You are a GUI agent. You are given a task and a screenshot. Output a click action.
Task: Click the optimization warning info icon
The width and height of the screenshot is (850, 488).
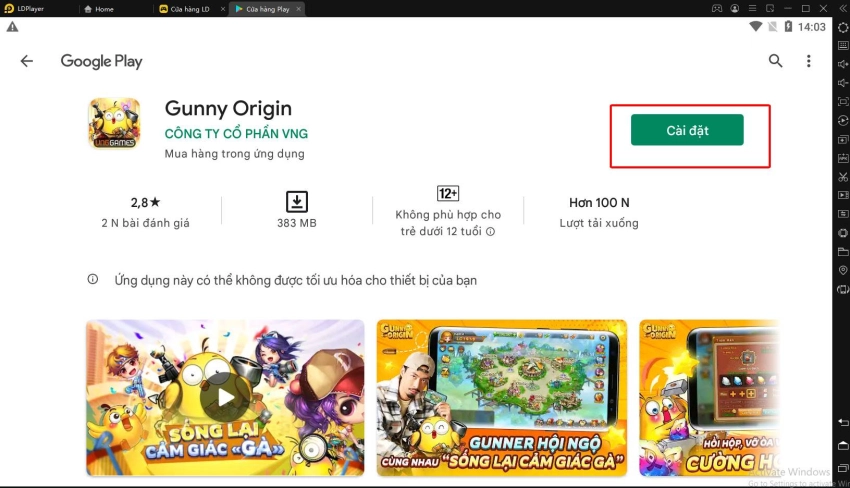point(93,279)
